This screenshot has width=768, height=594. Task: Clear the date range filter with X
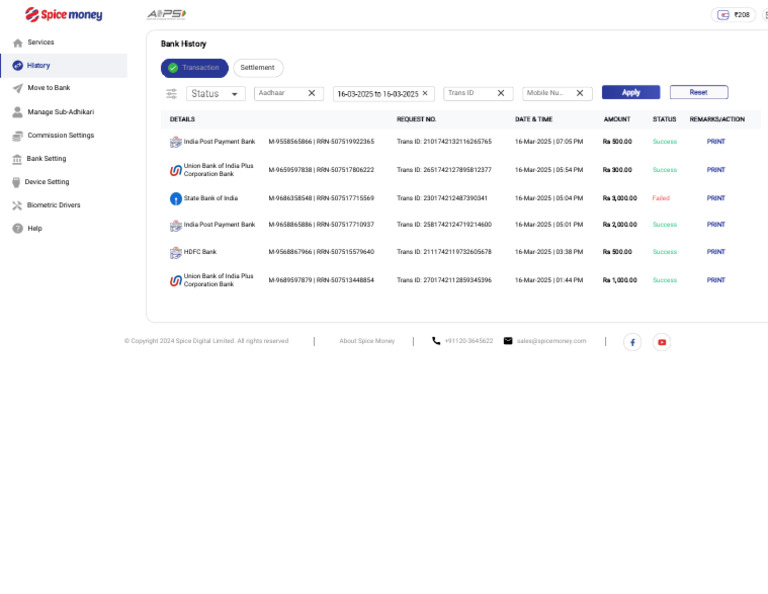tap(425, 93)
